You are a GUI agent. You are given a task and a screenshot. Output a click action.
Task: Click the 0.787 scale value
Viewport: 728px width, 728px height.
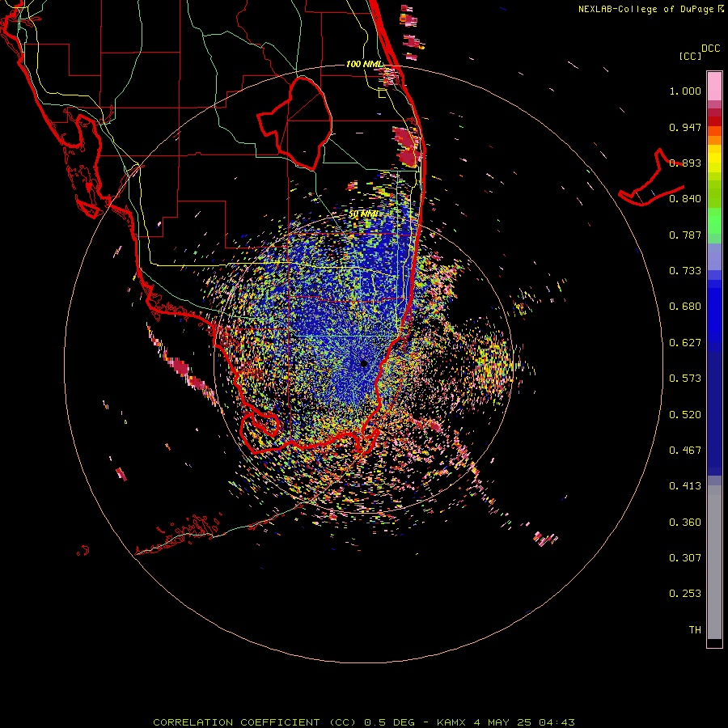click(x=685, y=235)
